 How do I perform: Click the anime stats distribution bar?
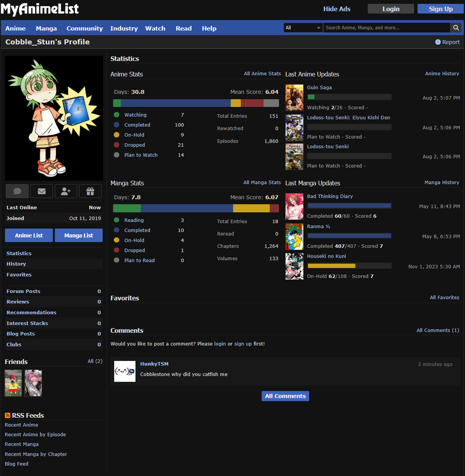(x=196, y=103)
